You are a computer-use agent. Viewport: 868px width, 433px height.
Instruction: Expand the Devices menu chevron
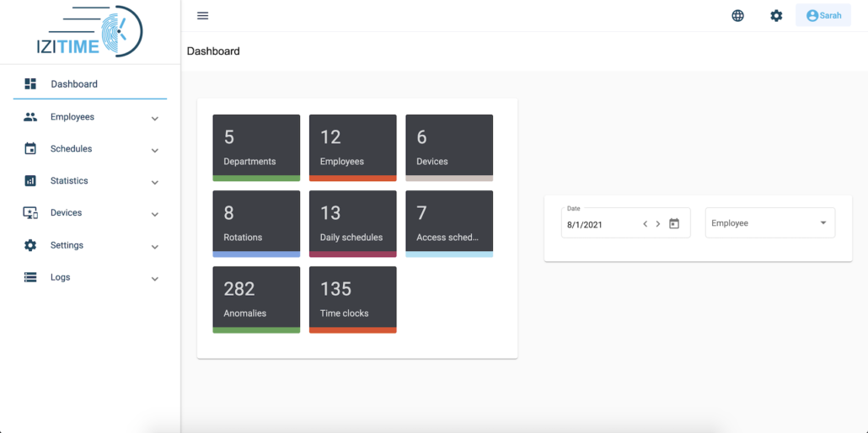tap(155, 214)
